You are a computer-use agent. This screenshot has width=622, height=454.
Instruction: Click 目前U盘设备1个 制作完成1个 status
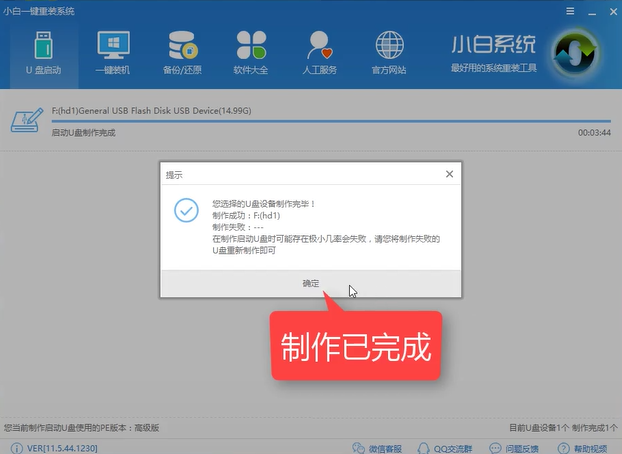563,428
